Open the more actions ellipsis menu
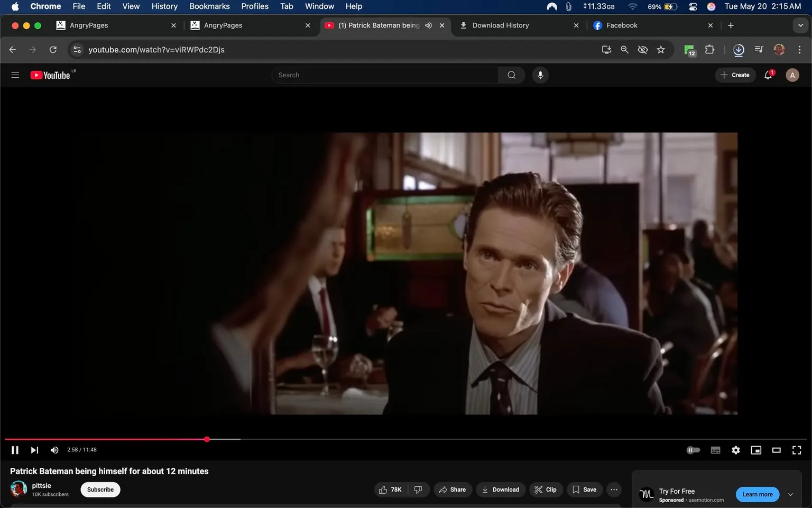The height and width of the screenshot is (508, 812). tap(613, 489)
